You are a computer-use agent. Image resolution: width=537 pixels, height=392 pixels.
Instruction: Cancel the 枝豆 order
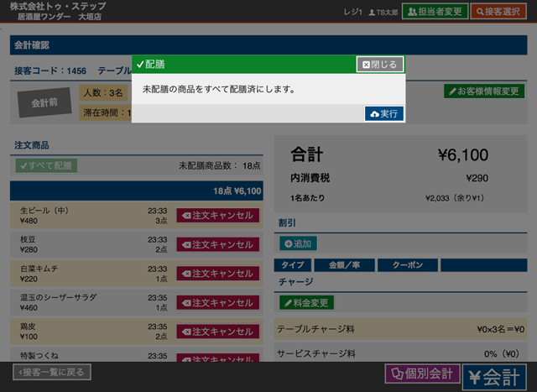(x=217, y=244)
